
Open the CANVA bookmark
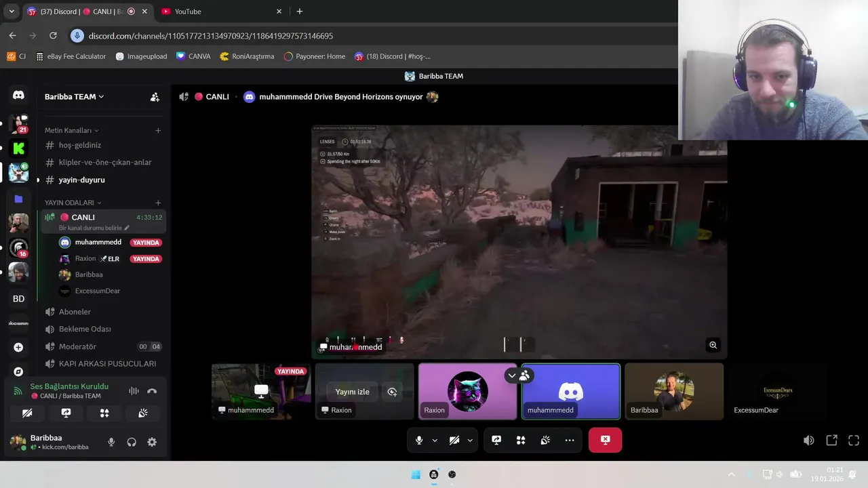click(x=193, y=56)
